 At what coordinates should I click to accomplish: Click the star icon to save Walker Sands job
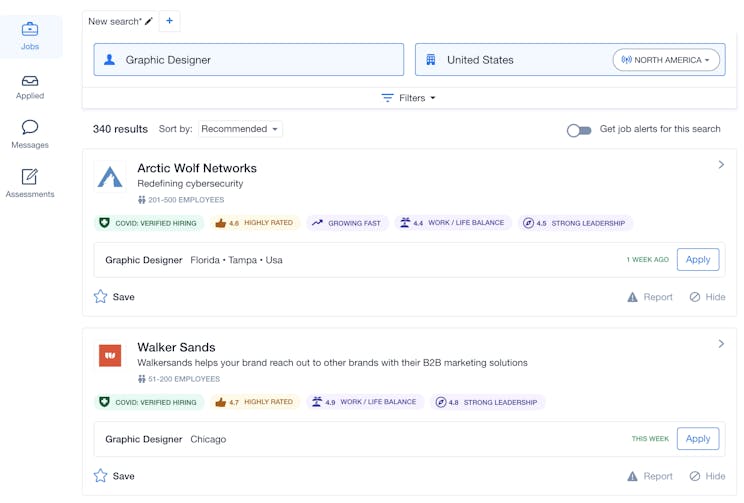[x=101, y=475]
